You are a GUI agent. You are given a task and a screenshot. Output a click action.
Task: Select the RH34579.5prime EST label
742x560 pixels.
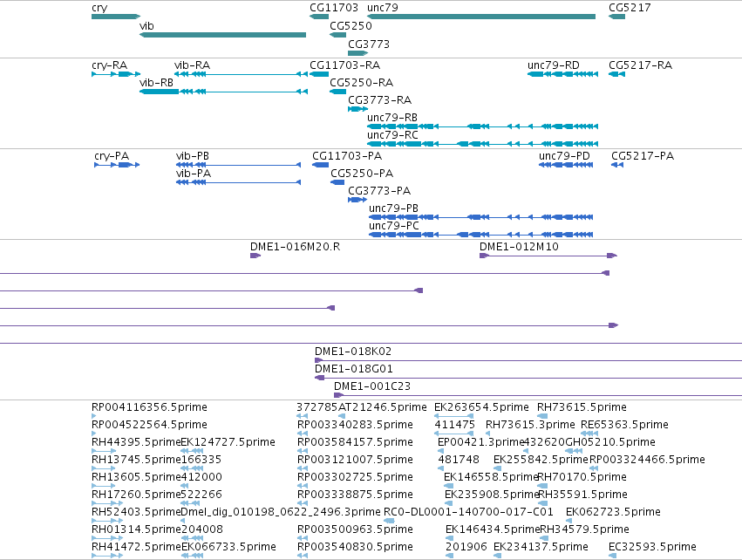click(x=584, y=529)
